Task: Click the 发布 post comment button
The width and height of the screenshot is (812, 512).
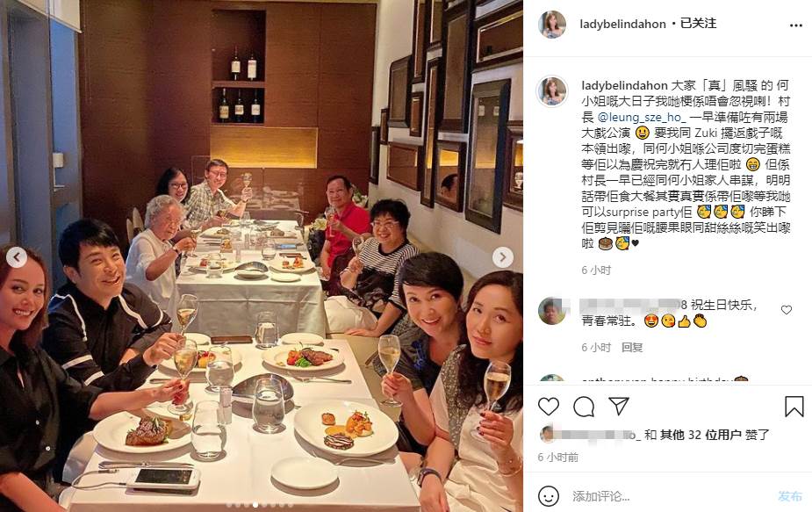Action: [x=790, y=496]
